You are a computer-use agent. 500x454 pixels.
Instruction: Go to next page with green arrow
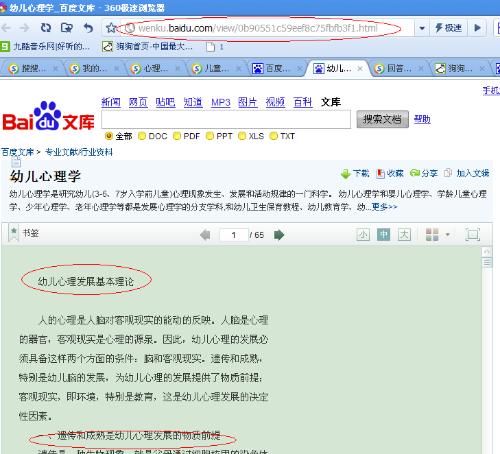[x=279, y=235]
